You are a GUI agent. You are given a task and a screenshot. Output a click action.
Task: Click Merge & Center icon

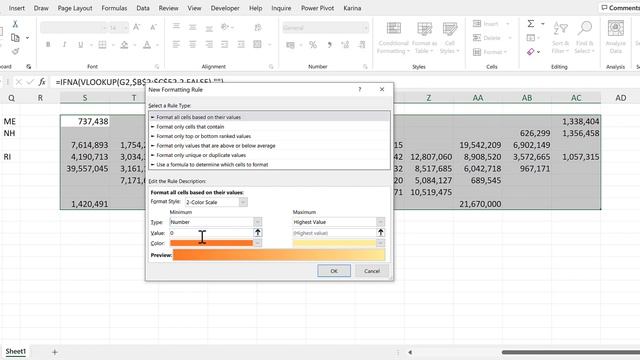[x=257, y=44]
